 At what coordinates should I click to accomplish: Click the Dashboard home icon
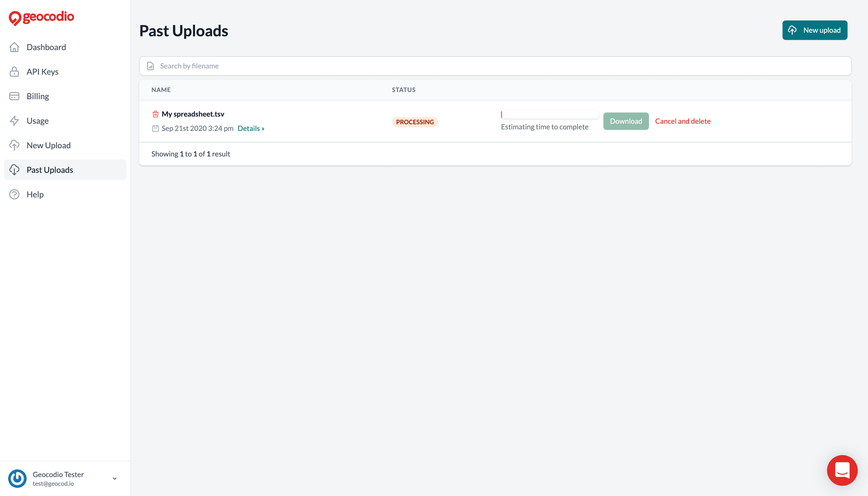coord(16,47)
